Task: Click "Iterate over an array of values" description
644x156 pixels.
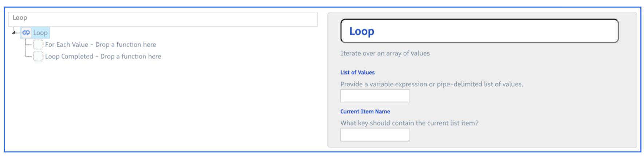Action: click(385, 53)
